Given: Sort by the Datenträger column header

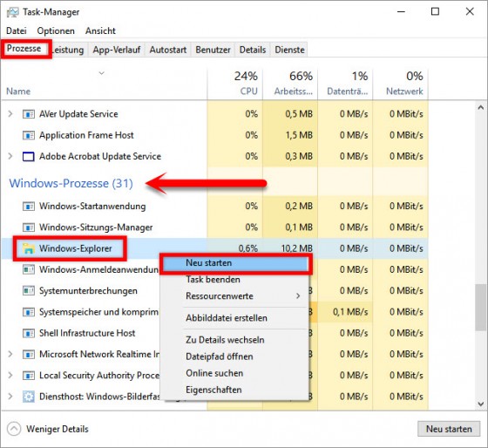Looking at the screenshot, I should tap(345, 84).
